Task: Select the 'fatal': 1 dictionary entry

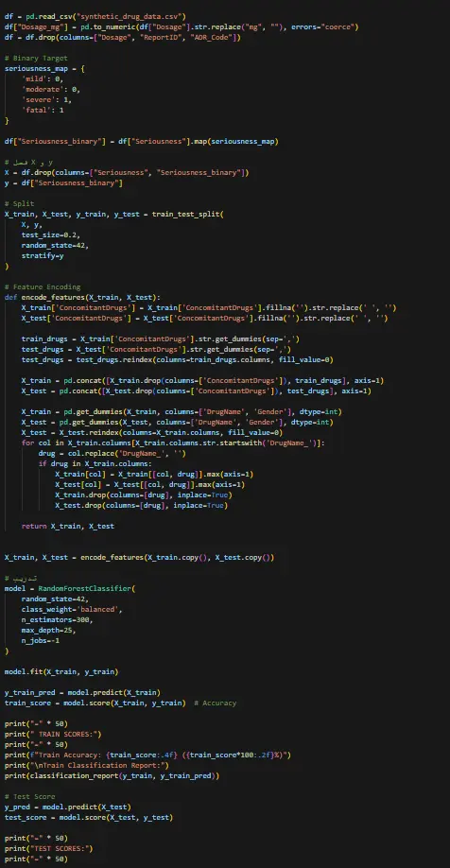Action: 43,110
